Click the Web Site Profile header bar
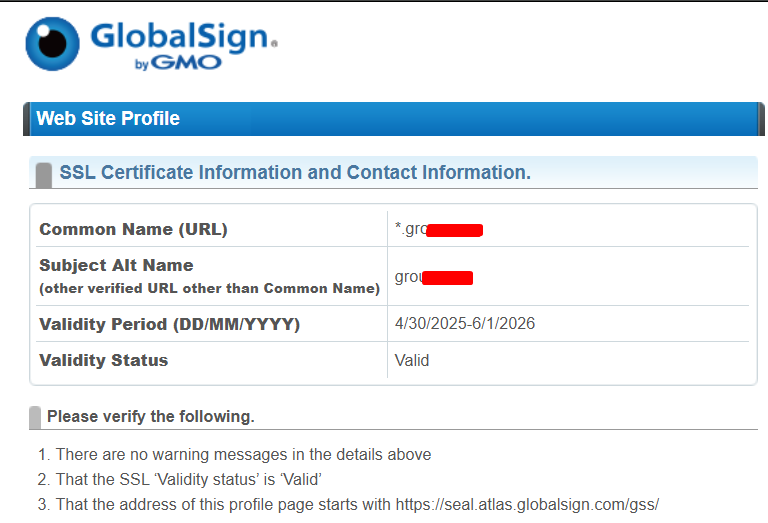This screenshot has width=768, height=523. pyautogui.click(x=390, y=118)
